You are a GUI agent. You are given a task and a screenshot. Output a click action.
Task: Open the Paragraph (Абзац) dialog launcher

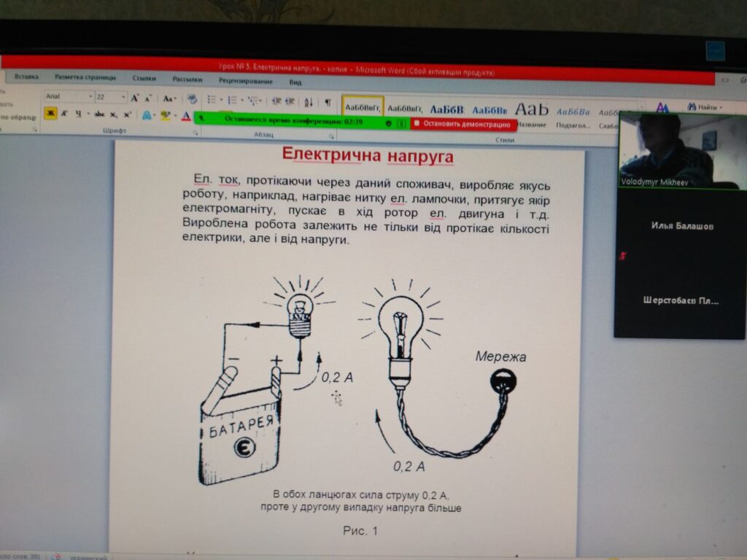click(x=332, y=137)
